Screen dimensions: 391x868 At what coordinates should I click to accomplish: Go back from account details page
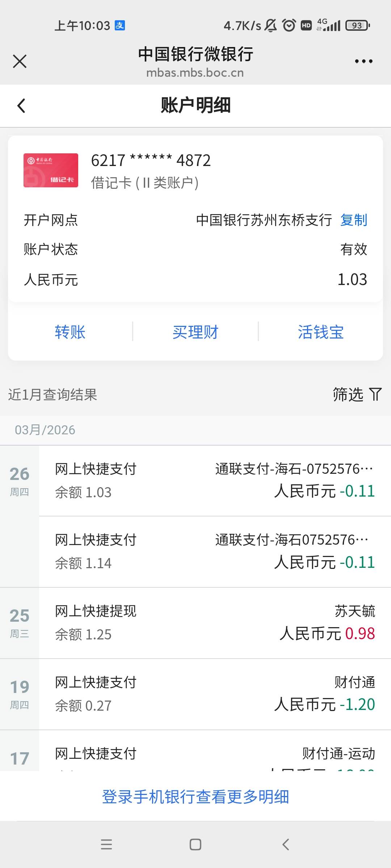(x=21, y=106)
